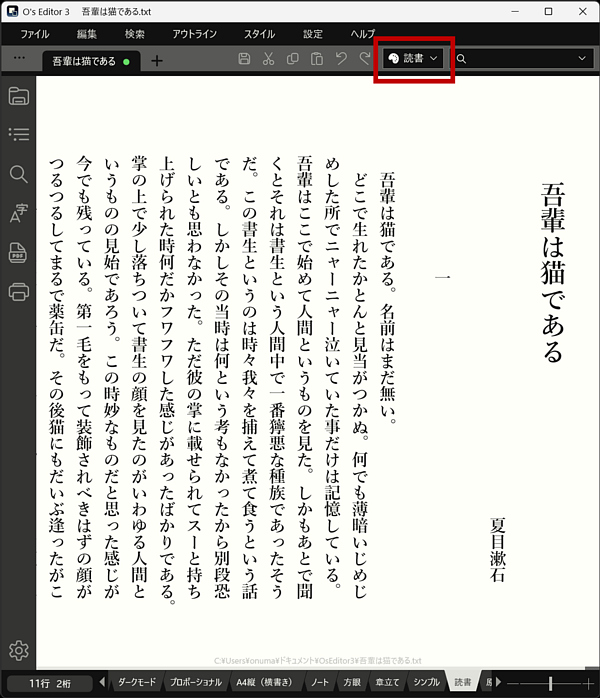
Task: Click the PDF export sidebar icon
Action: (18, 252)
